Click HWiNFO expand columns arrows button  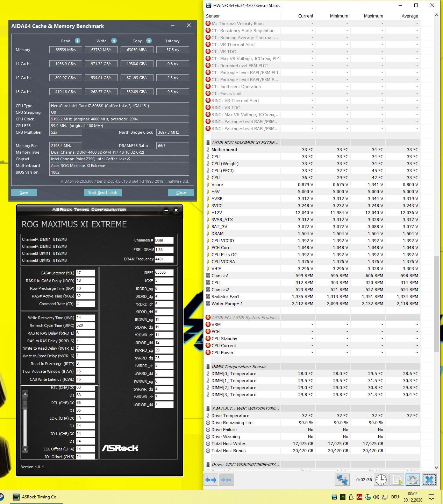tap(211, 480)
